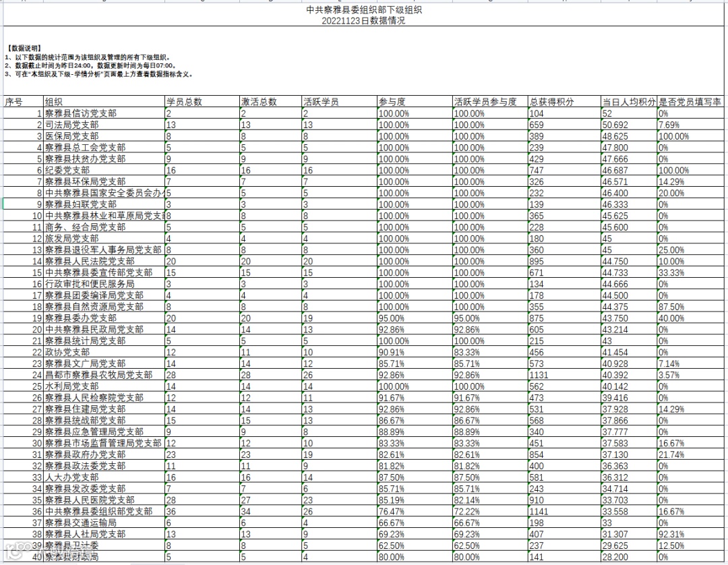Select the 活跃学员参与度 header cell
The image size is (728, 565).
point(490,102)
